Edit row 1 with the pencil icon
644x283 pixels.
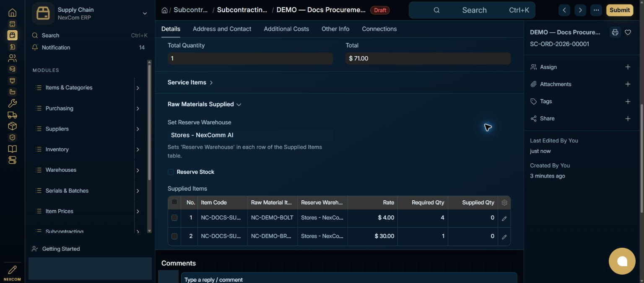(x=504, y=218)
